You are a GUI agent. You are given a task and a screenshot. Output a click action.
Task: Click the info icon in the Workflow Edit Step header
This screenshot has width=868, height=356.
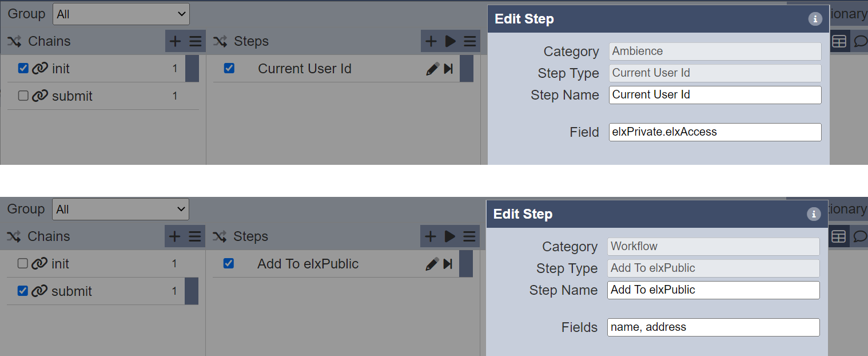[813, 214]
